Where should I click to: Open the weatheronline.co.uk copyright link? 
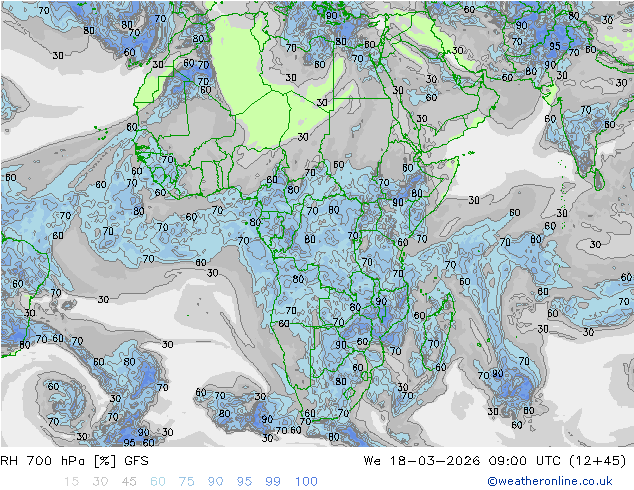[550, 481]
